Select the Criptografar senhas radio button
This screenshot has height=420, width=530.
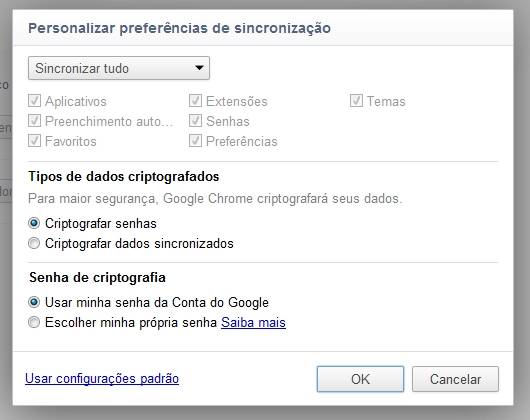coord(34,223)
